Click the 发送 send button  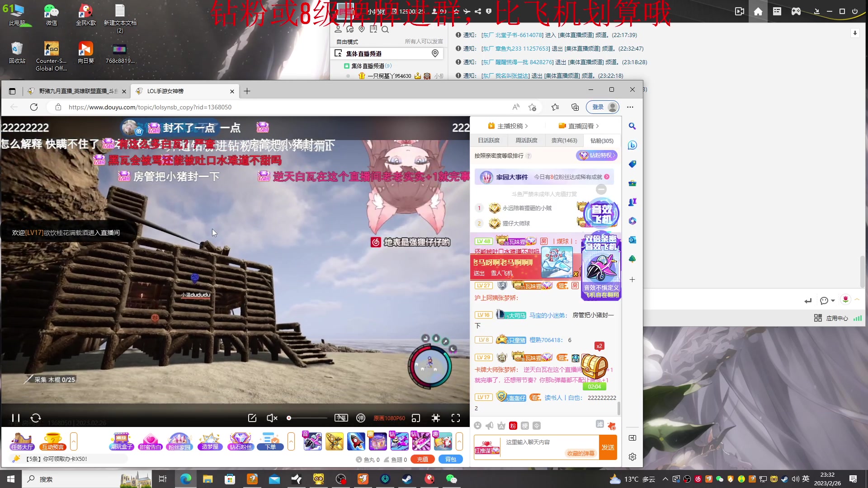click(x=608, y=447)
